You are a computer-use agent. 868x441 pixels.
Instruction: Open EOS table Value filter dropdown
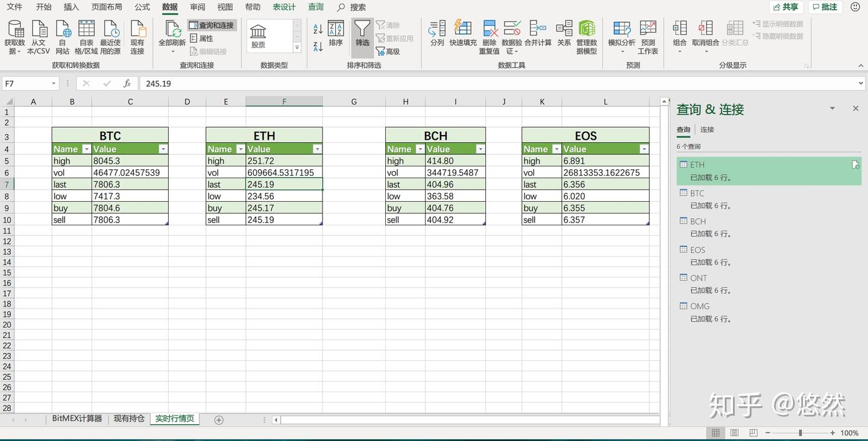[644, 149]
